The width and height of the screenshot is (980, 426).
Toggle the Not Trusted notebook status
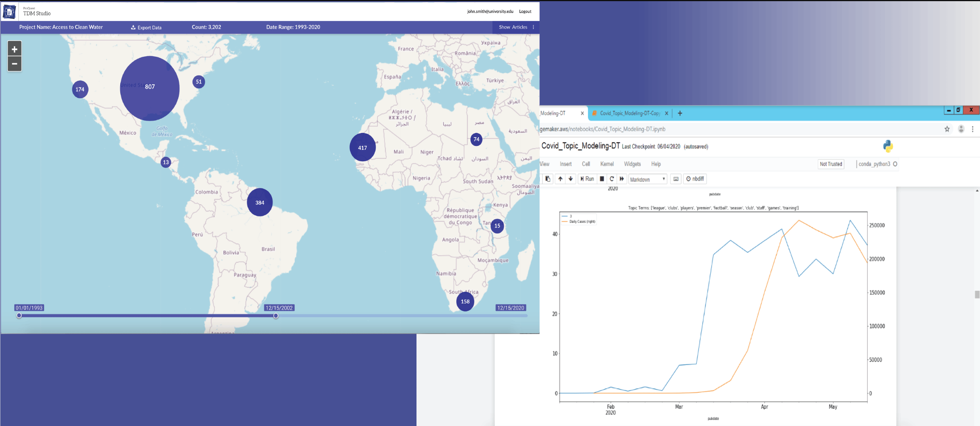click(x=831, y=164)
